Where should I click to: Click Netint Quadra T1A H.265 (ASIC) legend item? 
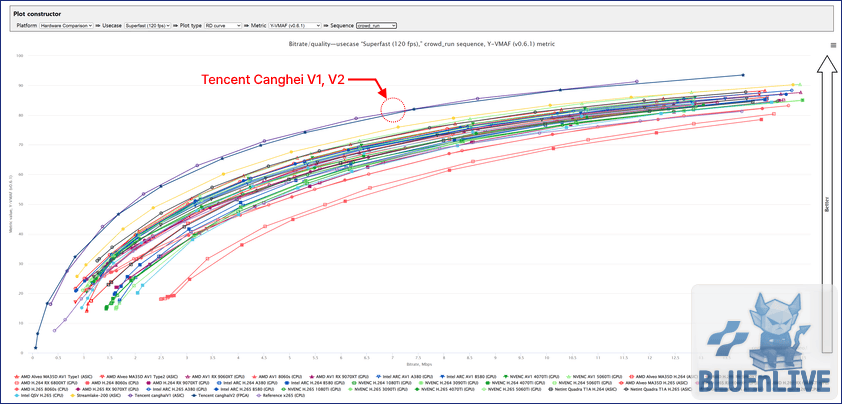click(x=658, y=389)
